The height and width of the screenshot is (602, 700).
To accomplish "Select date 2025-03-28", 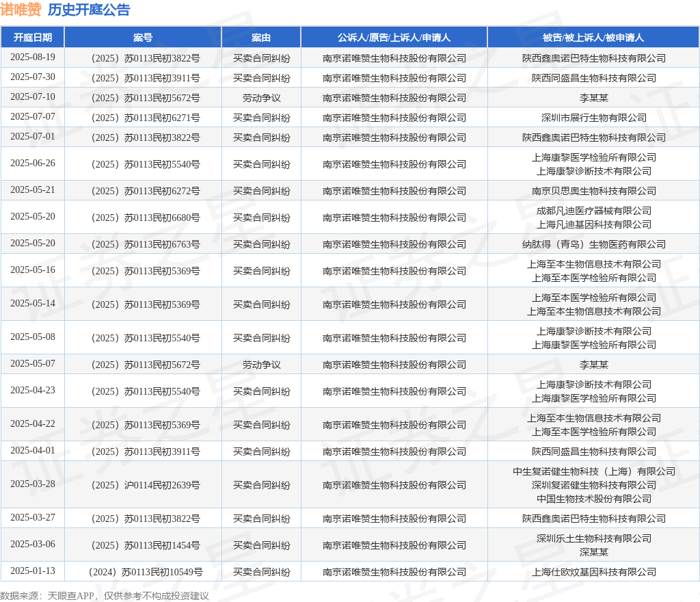I will pyautogui.click(x=33, y=484).
